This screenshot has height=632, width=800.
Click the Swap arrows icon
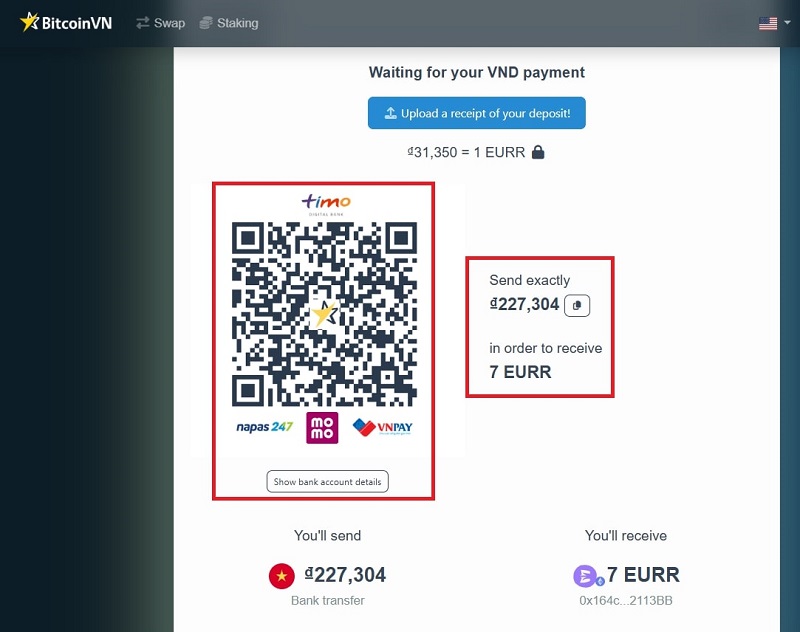click(x=143, y=23)
